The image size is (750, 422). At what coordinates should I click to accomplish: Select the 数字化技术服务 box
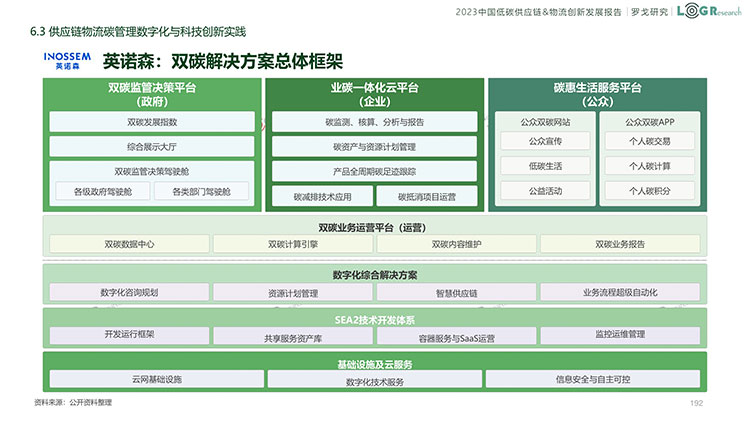coord(375,379)
